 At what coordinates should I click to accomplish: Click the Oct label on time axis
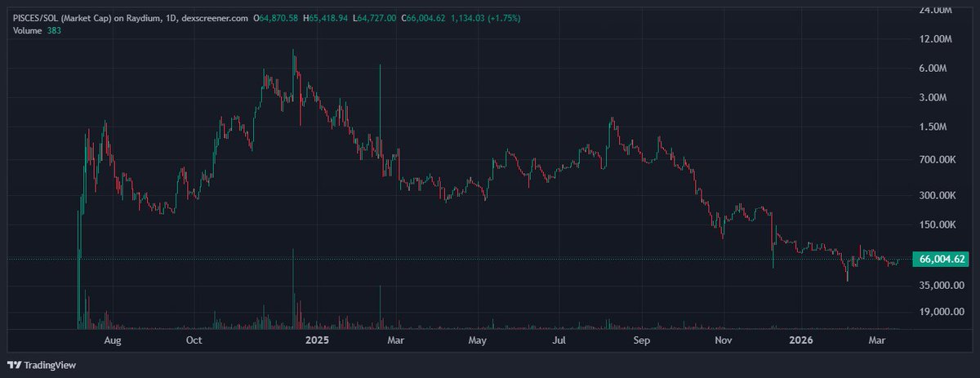click(x=194, y=340)
